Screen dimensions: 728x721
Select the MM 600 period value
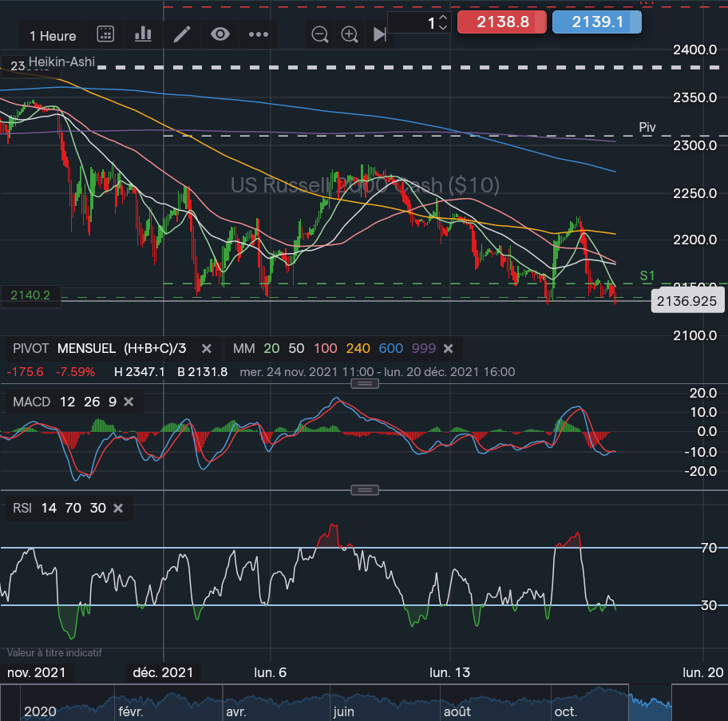(390, 348)
